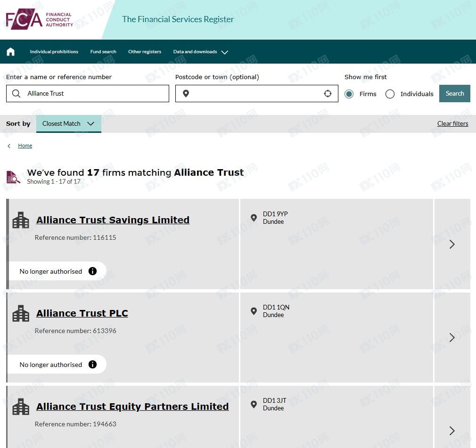Click the search results document icon
Image resolution: width=476 pixels, height=448 pixels.
13,177
